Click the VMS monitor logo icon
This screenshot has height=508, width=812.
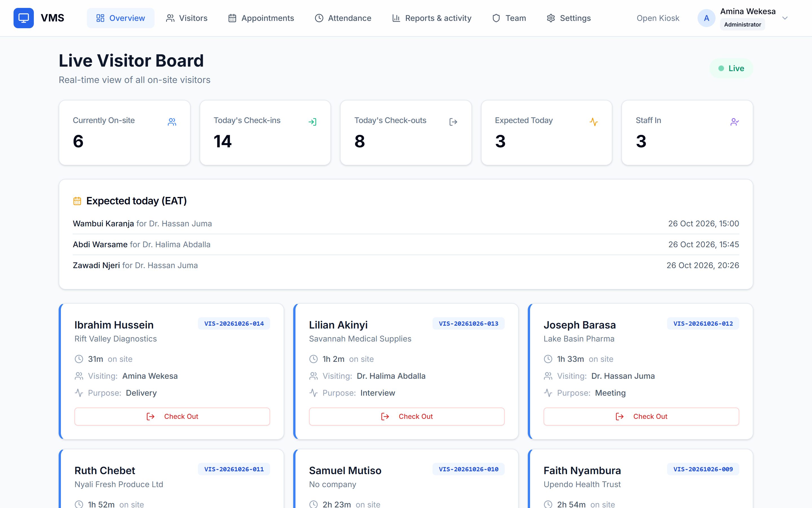click(x=23, y=18)
